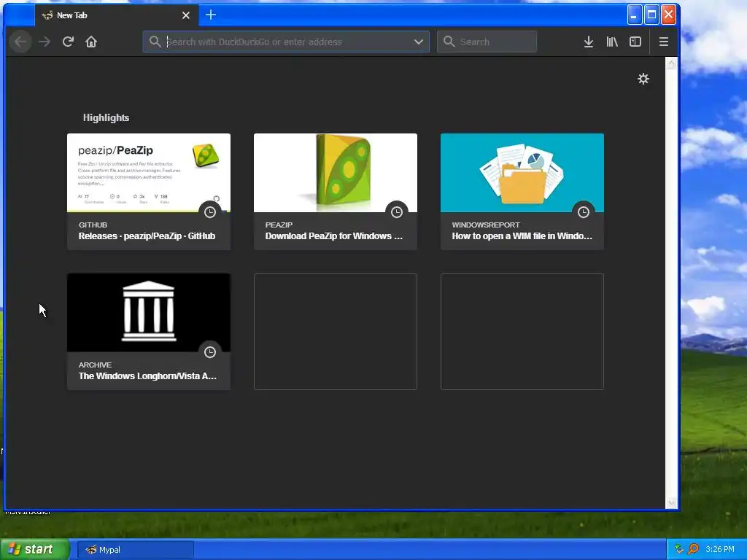Open new tab page preferences gear
Image resolution: width=747 pixels, height=560 pixels.
pos(643,79)
